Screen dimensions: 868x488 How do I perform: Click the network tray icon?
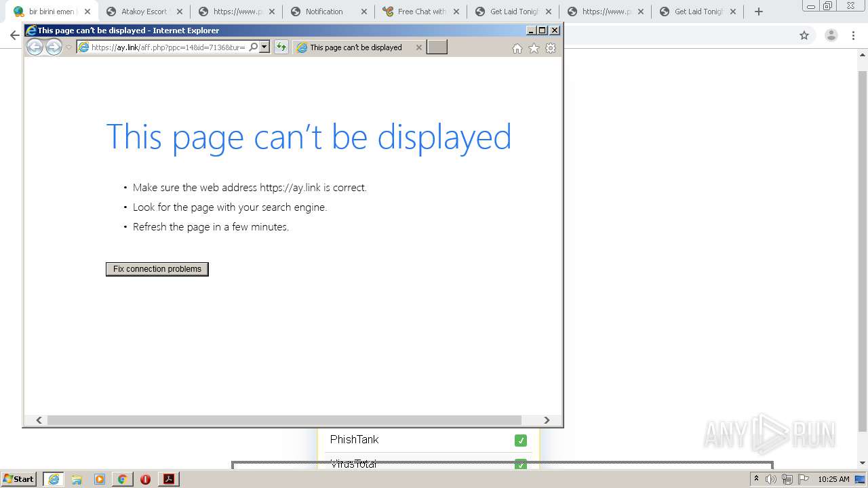[x=787, y=479]
